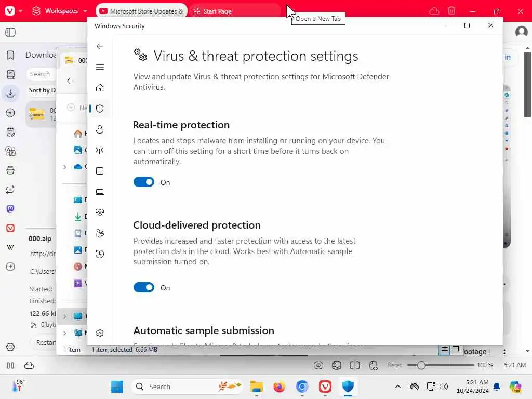Open Family options icon
Image resolution: width=532 pixels, height=399 pixels.
click(100, 233)
